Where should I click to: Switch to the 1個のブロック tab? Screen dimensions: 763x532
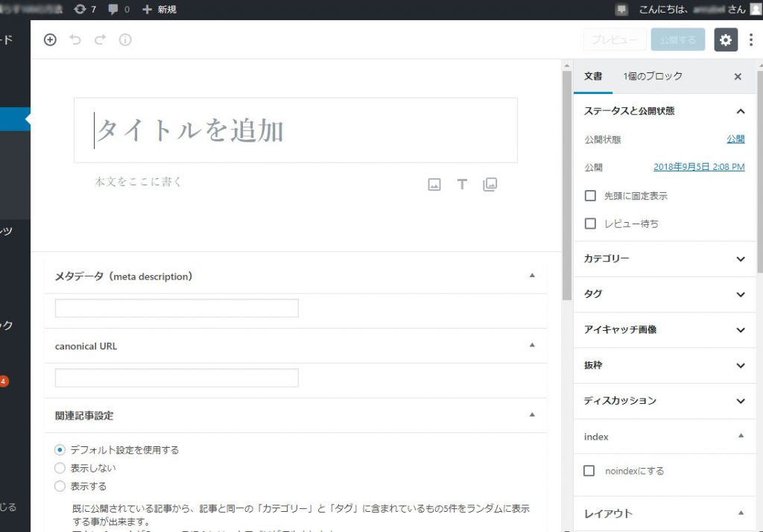point(653,76)
